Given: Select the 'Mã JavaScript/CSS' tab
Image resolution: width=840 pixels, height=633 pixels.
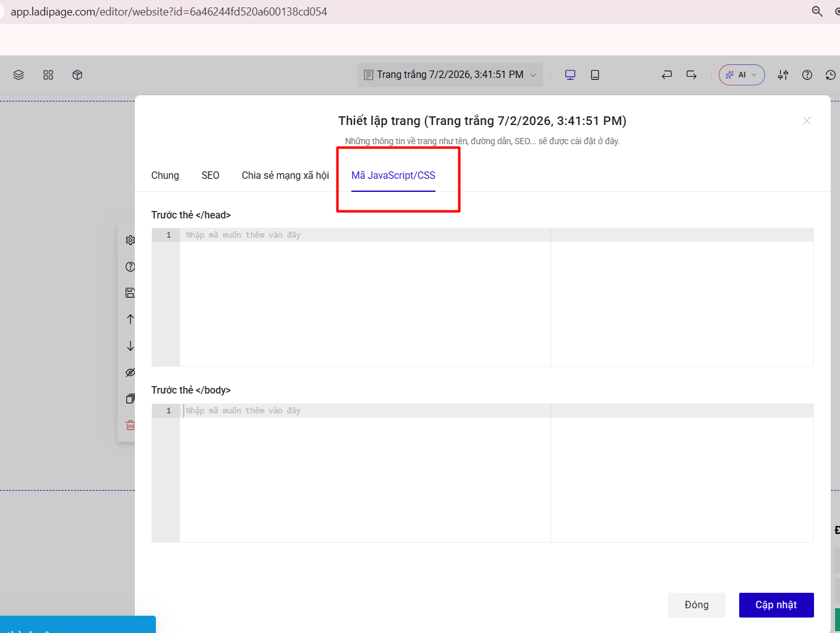Looking at the screenshot, I should point(393,176).
